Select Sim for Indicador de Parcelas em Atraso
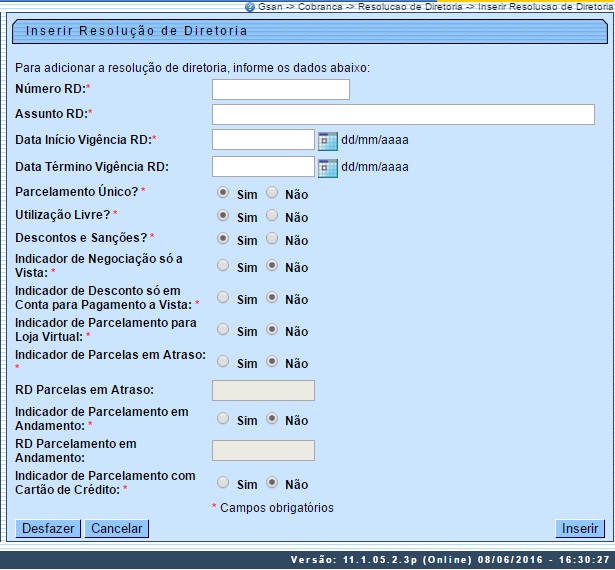 pyautogui.click(x=223, y=361)
